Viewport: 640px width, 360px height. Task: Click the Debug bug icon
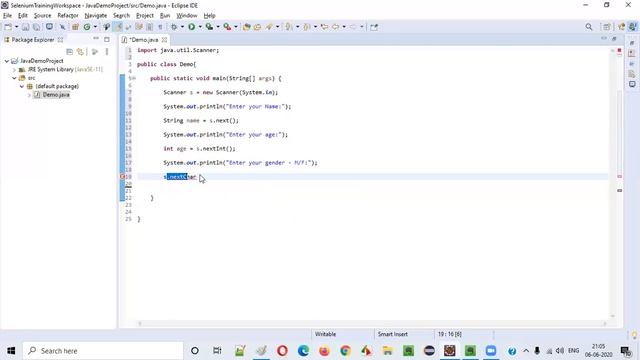174,27
